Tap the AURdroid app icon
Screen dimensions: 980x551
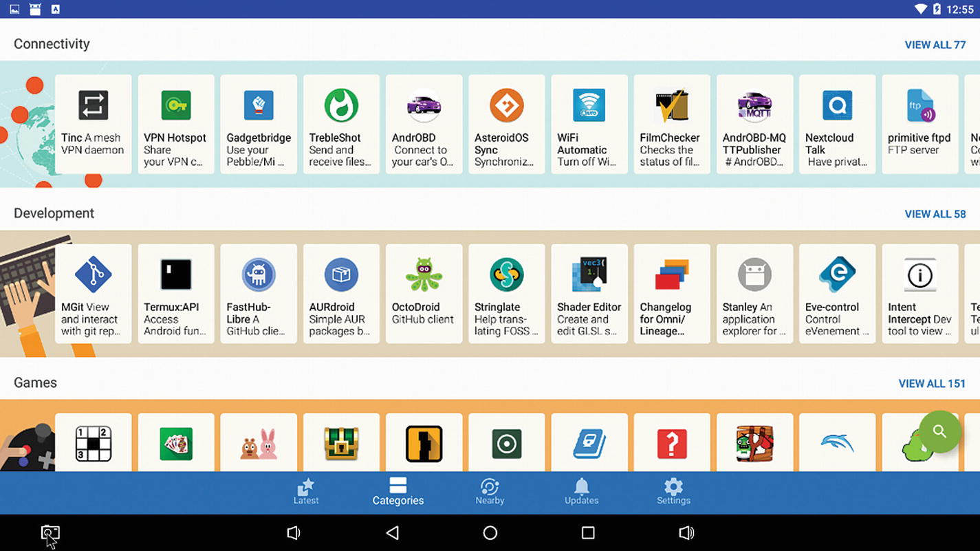tap(341, 274)
